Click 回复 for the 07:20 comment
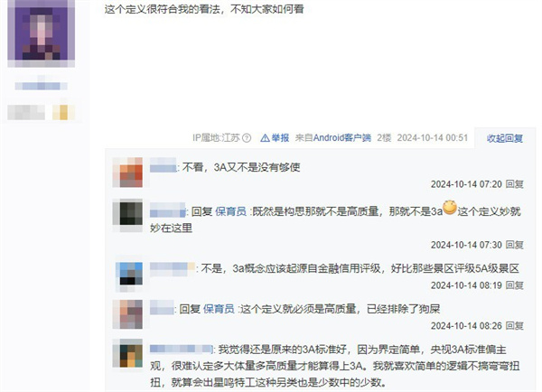 point(514,184)
